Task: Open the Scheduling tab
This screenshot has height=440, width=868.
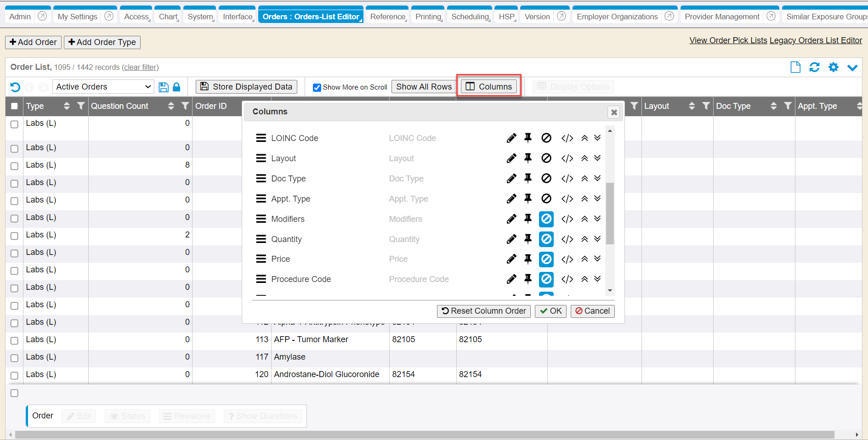Action: click(470, 17)
